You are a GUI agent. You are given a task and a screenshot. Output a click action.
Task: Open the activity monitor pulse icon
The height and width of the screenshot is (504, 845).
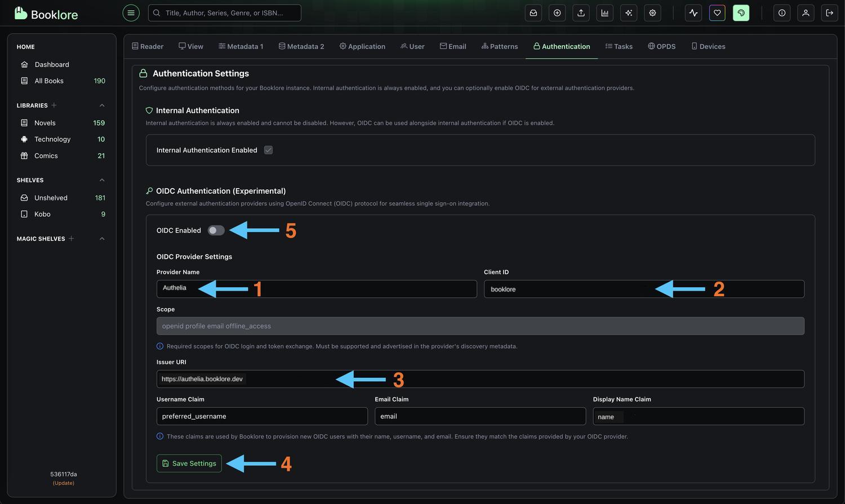pyautogui.click(x=693, y=12)
